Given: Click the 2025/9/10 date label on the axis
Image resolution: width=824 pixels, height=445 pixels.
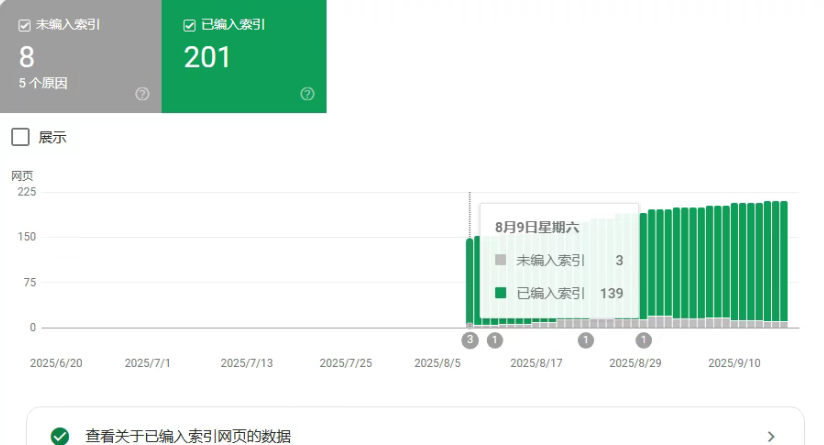Looking at the screenshot, I should tap(734, 363).
